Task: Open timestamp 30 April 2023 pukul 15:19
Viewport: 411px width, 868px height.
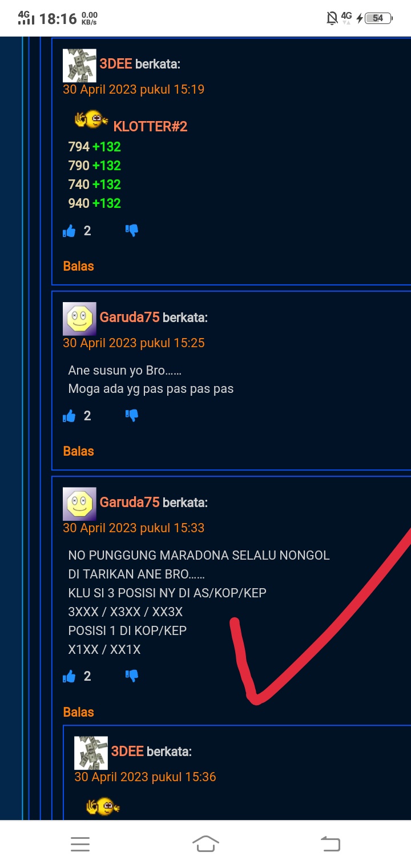Action: 134,89
